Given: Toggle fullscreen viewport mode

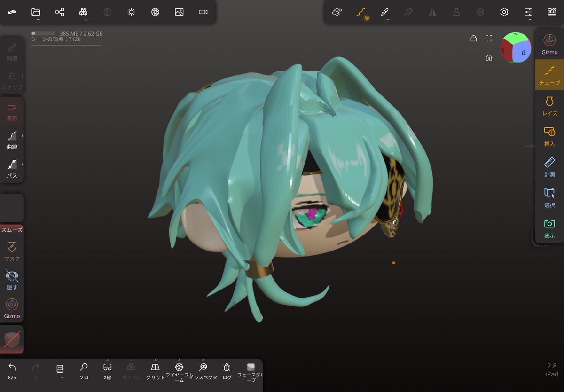Looking at the screenshot, I should (x=489, y=38).
